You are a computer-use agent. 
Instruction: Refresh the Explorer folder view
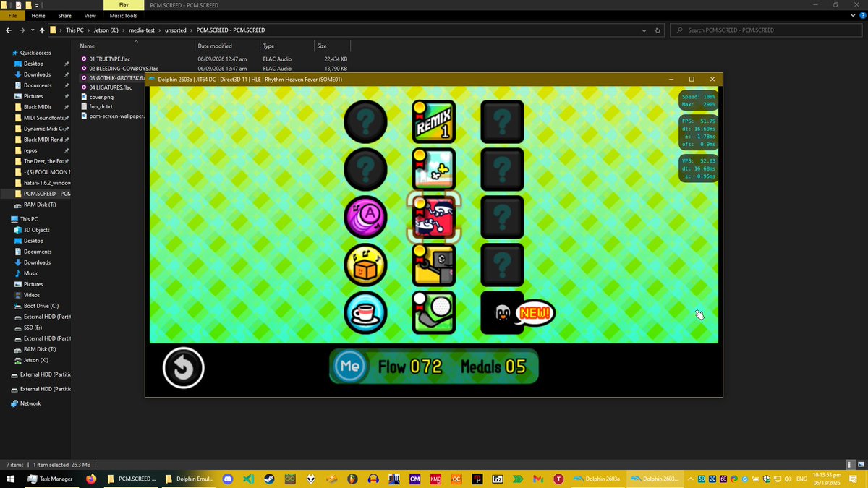(x=658, y=30)
